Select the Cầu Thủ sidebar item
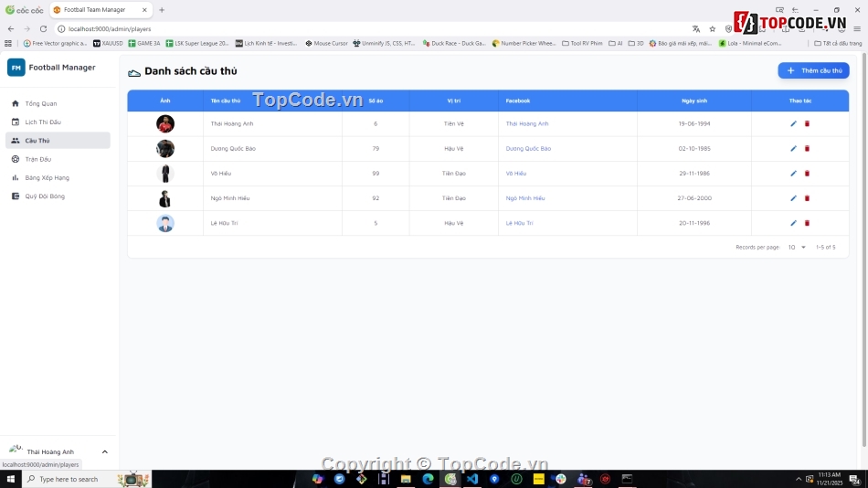Viewport: 868px width, 488px height. pos(58,141)
